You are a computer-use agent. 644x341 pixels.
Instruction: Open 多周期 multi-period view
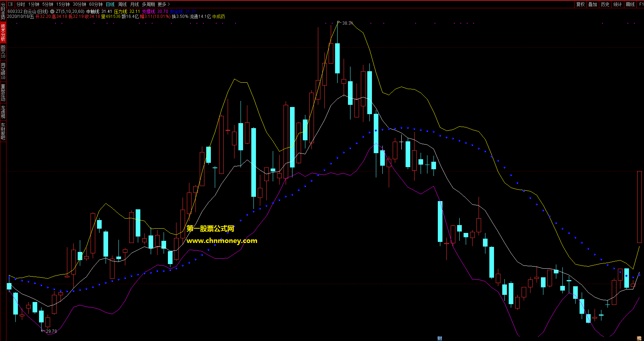[148, 4]
